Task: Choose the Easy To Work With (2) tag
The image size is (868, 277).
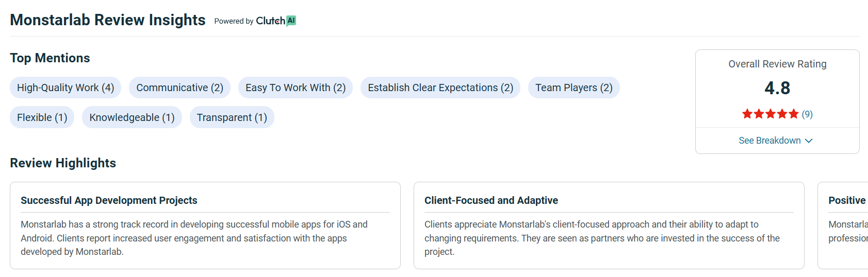Action: click(x=296, y=88)
